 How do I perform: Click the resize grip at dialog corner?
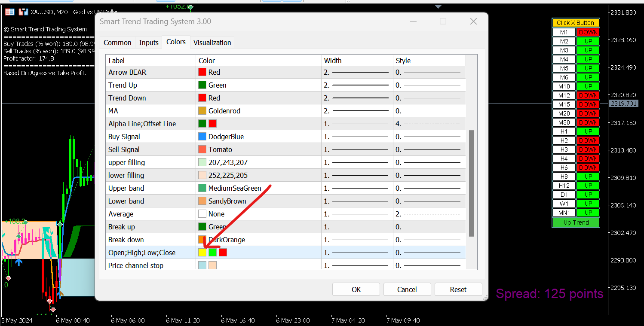coord(485,297)
